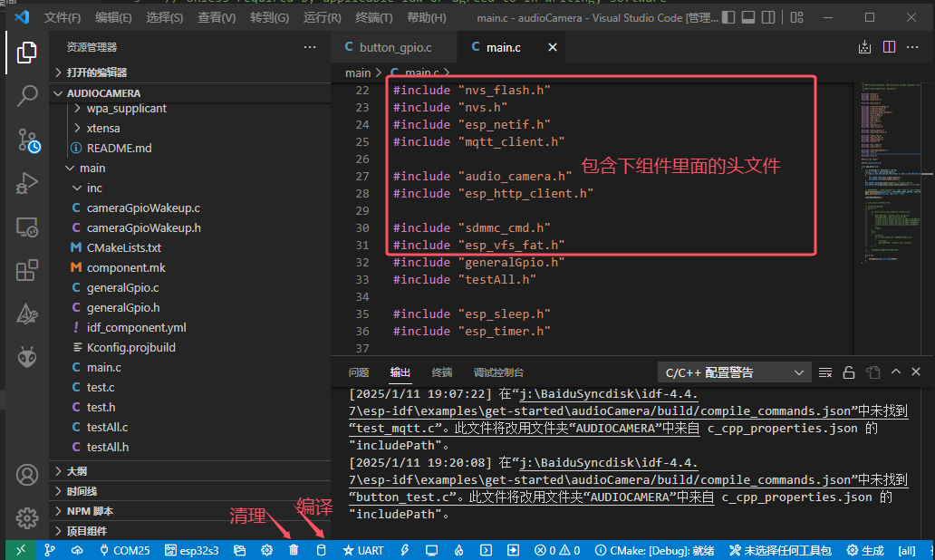Change the esp32s3 target device

tap(192, 550)
